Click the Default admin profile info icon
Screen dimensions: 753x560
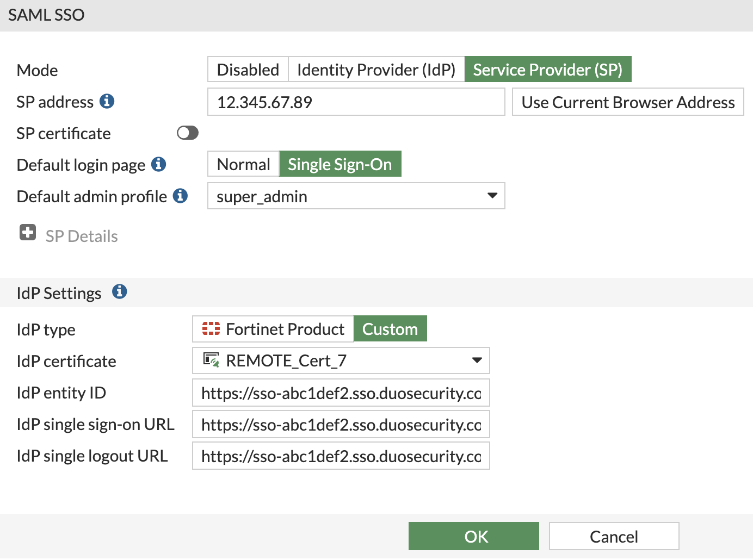tap(180, 196)
